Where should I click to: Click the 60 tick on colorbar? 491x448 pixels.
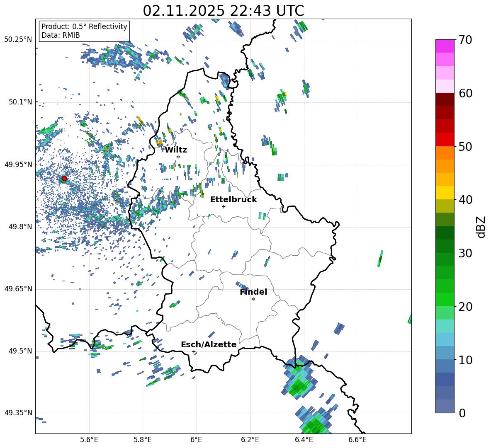pyautogui.click(x=465, y=93)
